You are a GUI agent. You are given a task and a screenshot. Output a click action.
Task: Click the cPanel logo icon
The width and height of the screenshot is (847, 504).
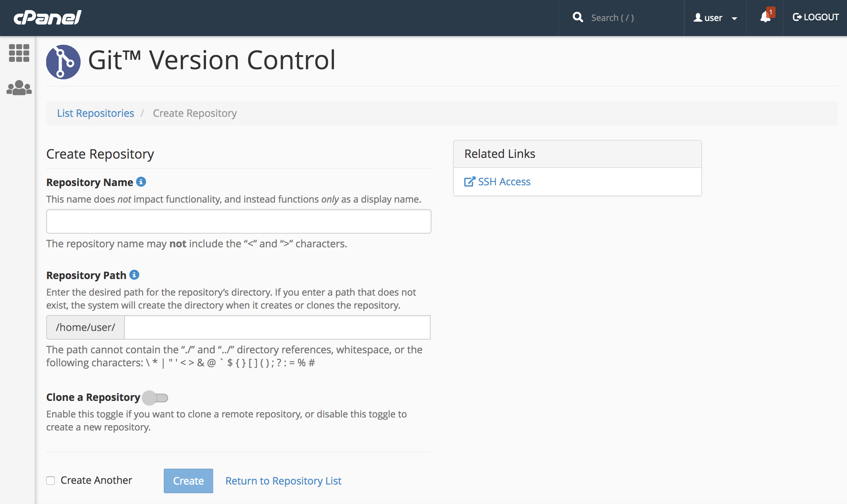pos(47,17)
